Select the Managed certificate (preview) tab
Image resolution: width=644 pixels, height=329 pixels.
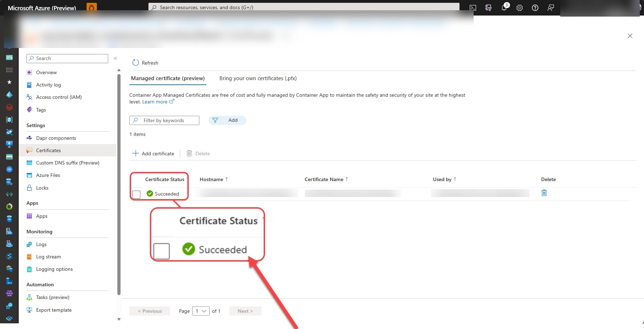[168, 78]
